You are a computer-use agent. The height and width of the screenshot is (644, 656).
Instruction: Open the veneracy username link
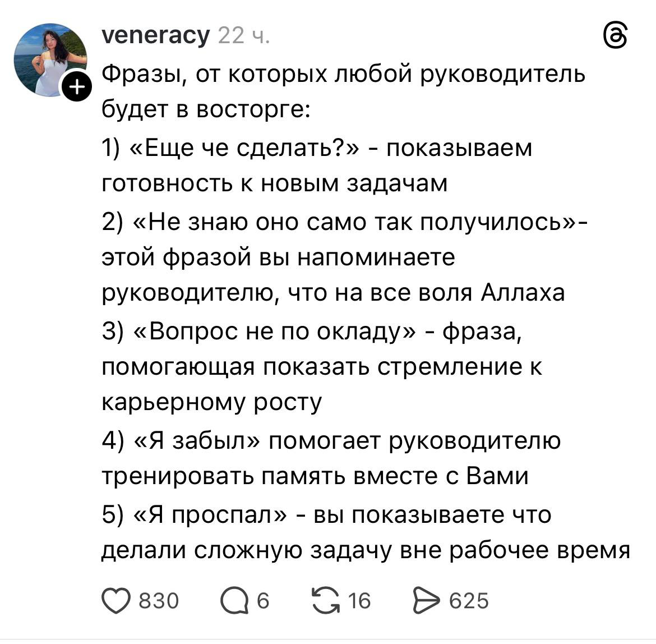(x=155, y=35)
